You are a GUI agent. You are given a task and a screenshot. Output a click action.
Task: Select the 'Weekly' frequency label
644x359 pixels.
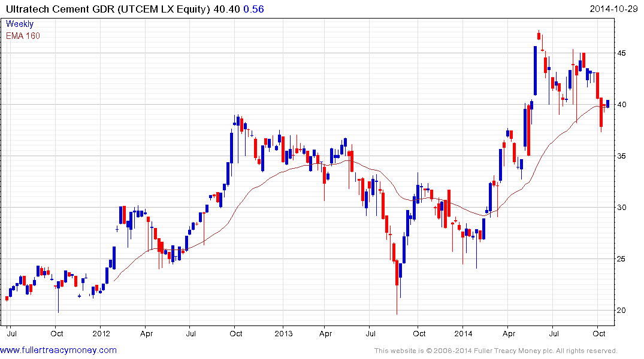tap(20, 24)
